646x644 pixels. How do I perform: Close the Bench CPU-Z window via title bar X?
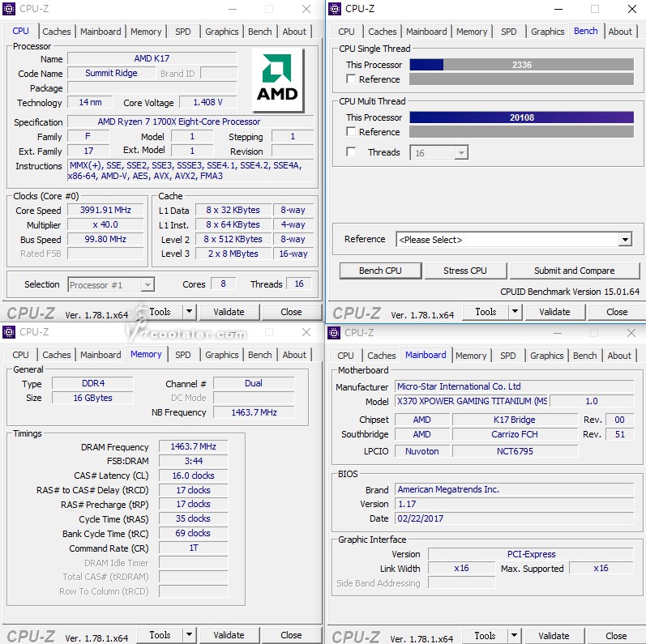632,9
